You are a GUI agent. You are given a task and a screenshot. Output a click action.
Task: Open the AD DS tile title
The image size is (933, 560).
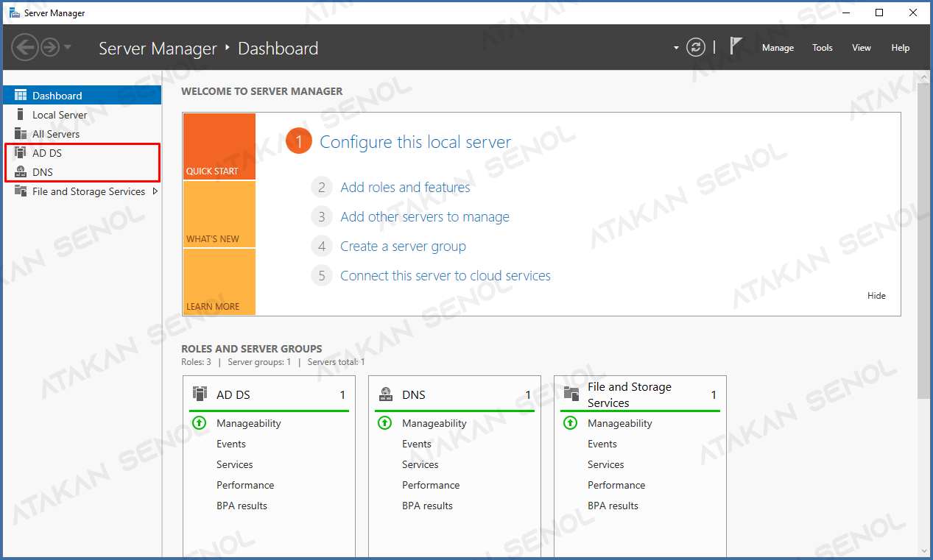point(233,395)
